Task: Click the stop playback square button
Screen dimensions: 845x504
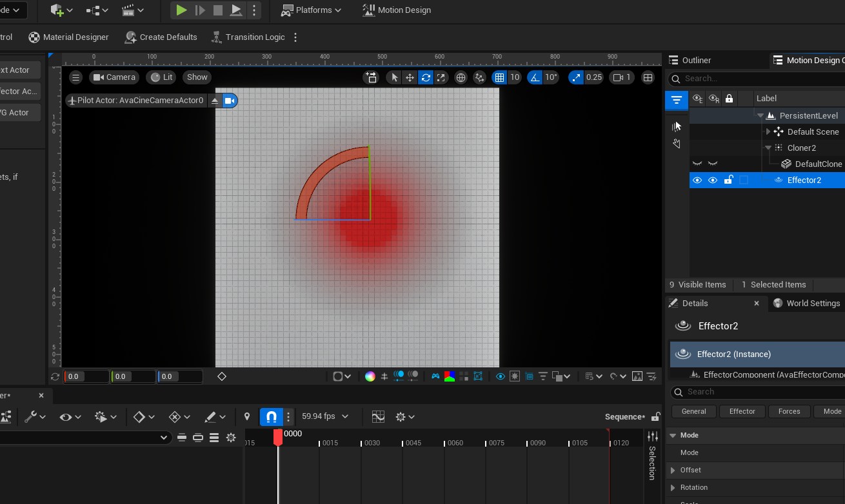Action: coord(218,10)
